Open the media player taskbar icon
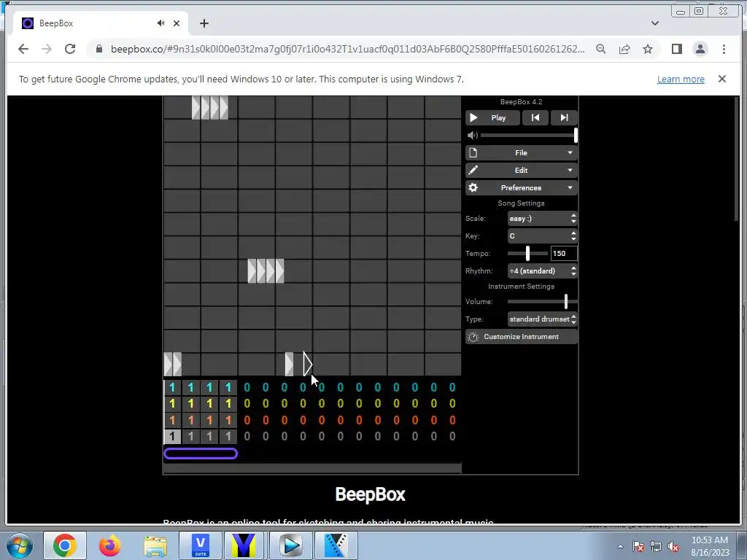 point(290,545)
